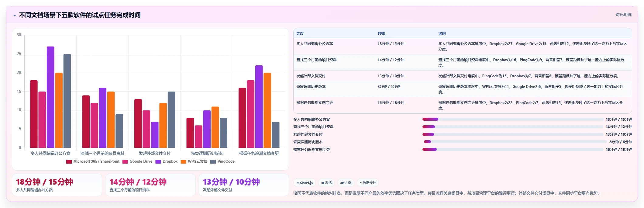Viewport: 644px width, 208px height.
Task: Click the footnote text starting 该图不代表软件的绝对排名
Action: [447, 193]
